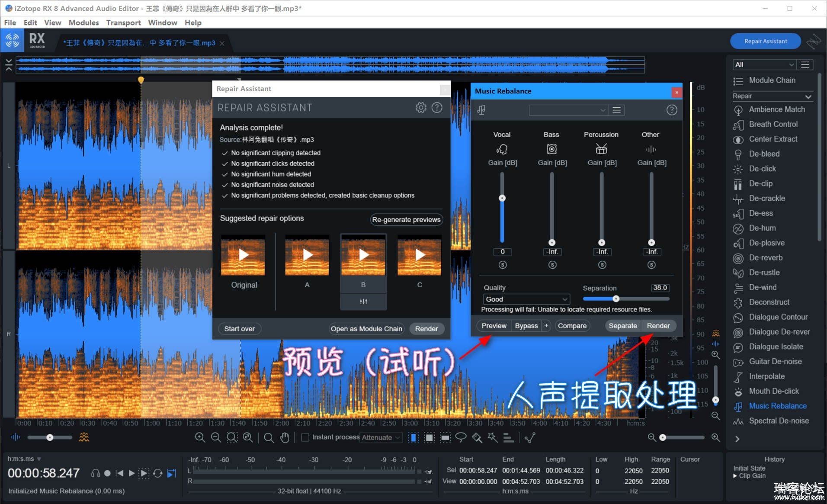This screenshot has height=504, width=827.
Task: Rewind to start of file
Action: 120,473
